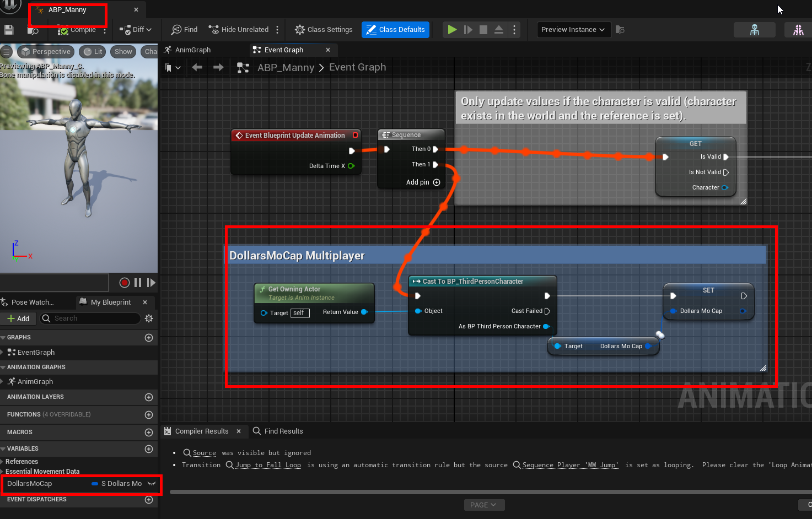Add a new function with plus icon
The height and width of the screenshot is (519, 812).
pos(149,415)
